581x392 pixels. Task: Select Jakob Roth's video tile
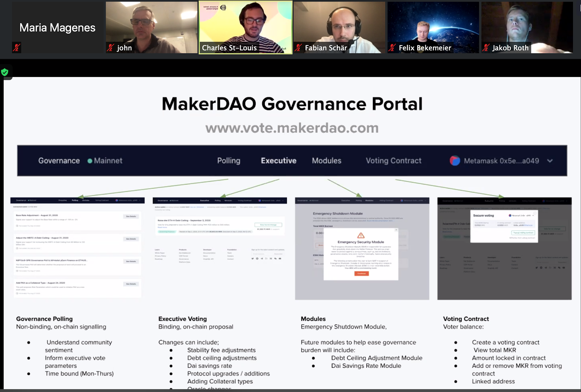527,28
